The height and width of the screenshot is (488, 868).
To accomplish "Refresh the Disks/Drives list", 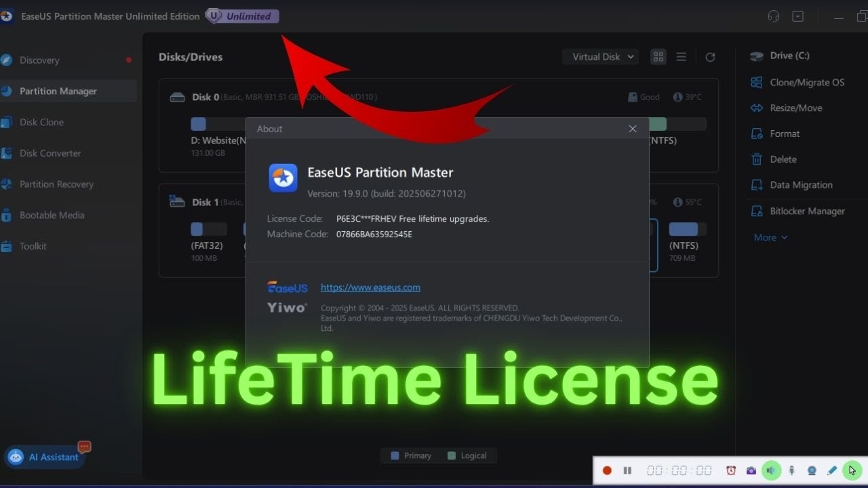I will 710,58.
